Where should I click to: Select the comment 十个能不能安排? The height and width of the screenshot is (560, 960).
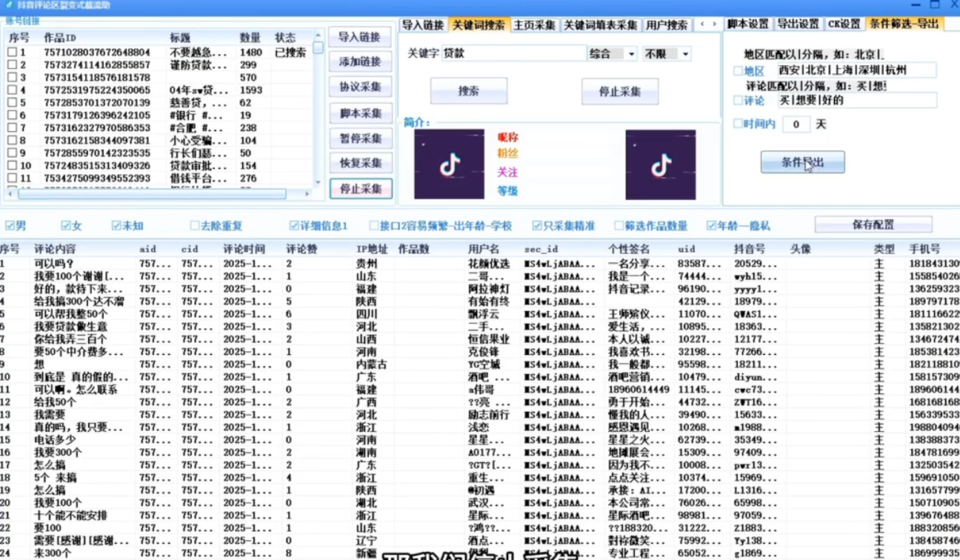[x=71, y=516]
